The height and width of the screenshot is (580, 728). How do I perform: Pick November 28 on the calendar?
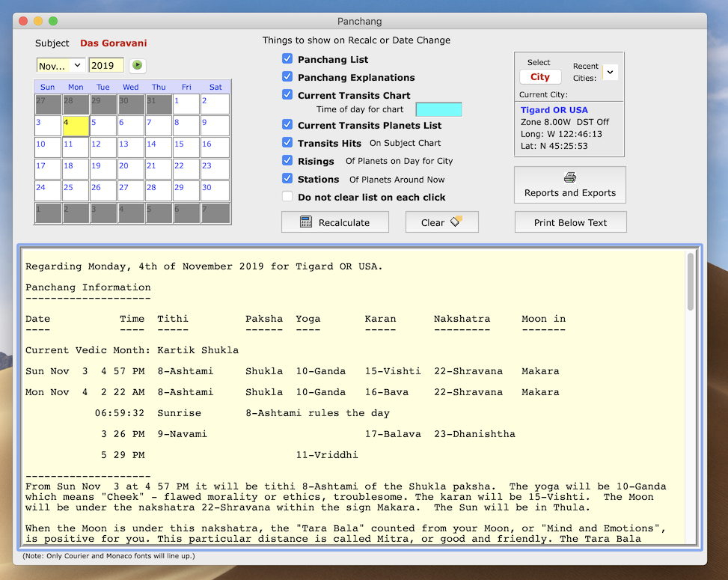click(159, 191)
